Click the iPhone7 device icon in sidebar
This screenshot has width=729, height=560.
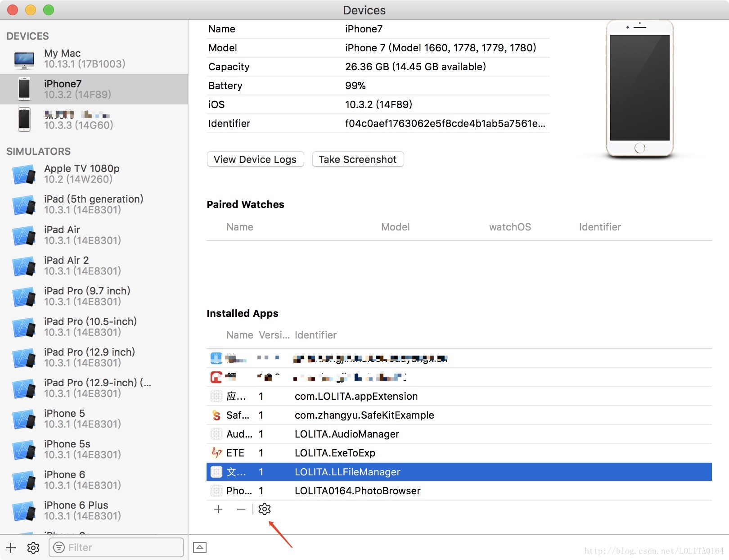(24, 89)
